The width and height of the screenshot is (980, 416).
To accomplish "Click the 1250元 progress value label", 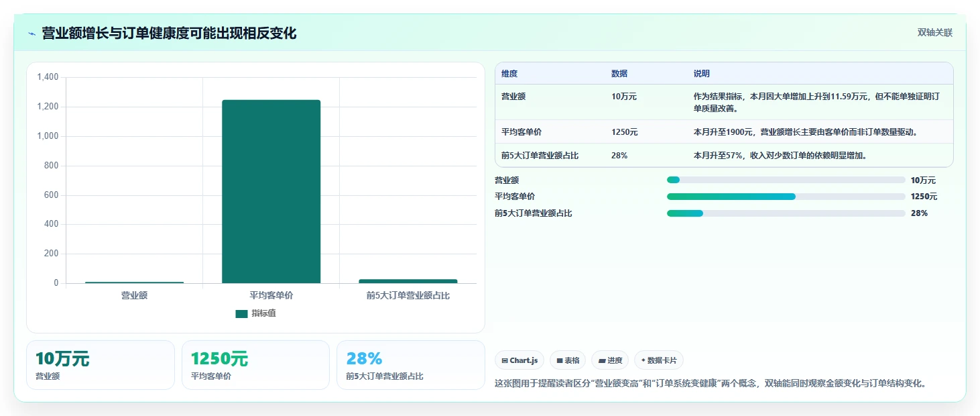I will point(924,197).
